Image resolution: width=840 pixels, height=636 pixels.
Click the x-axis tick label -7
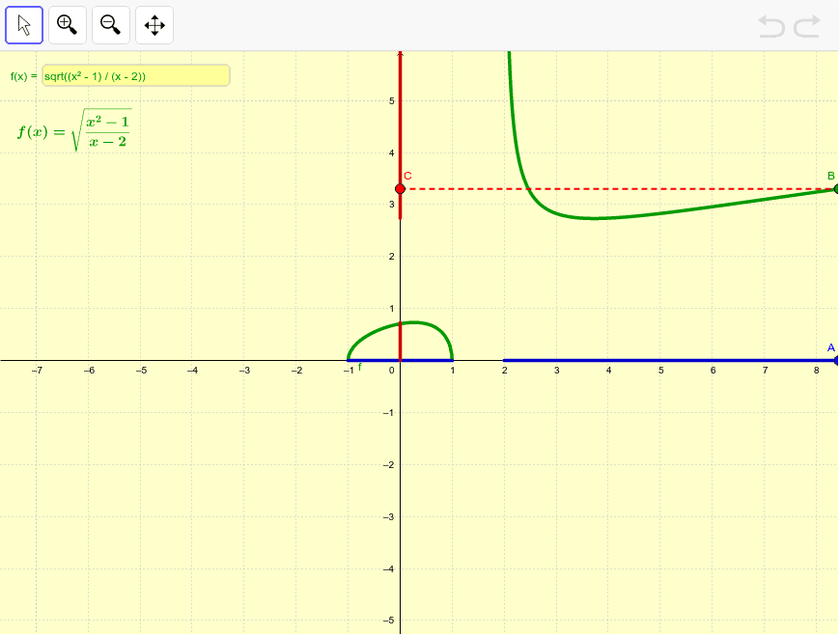coord(37,370)
